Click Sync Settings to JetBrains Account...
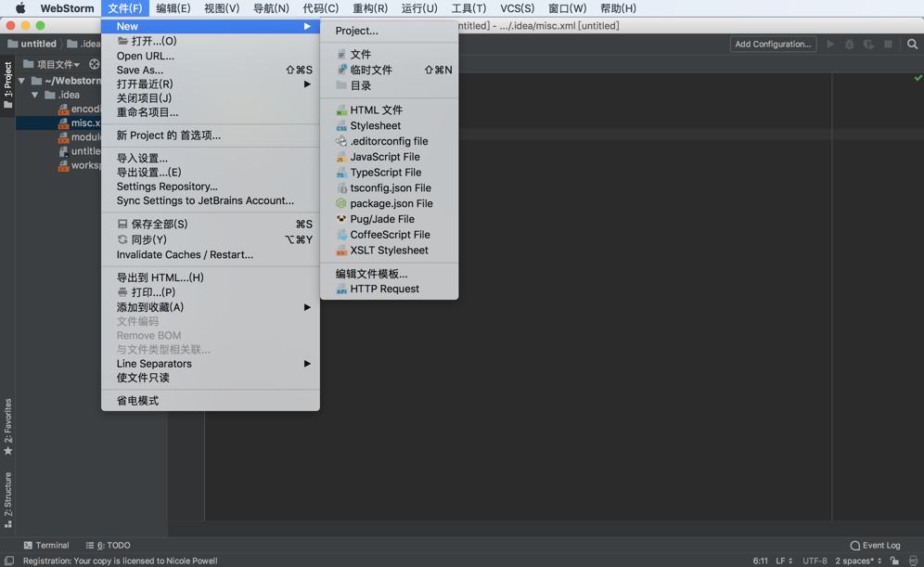The image size is (924, 567). coord(211,201)
